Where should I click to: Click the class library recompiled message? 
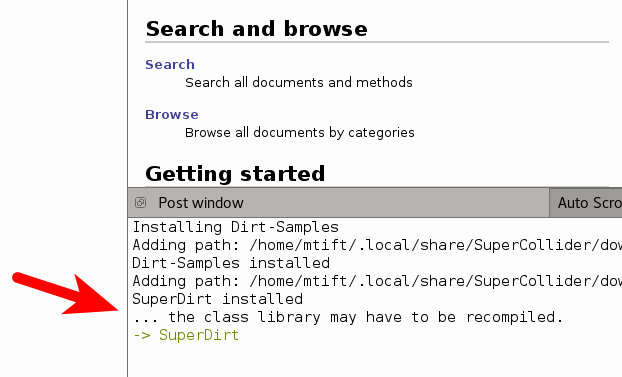347,317
